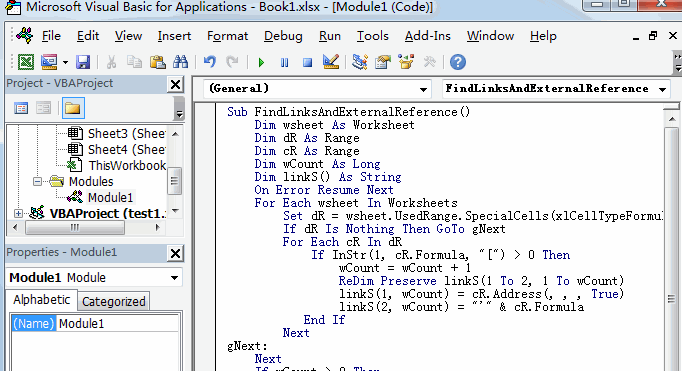Click the 'gNext:' label in code

point(247,347)
